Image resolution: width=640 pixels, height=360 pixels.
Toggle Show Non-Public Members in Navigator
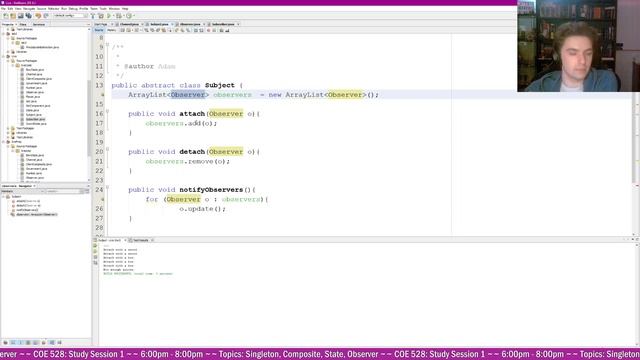pos(28,342)
